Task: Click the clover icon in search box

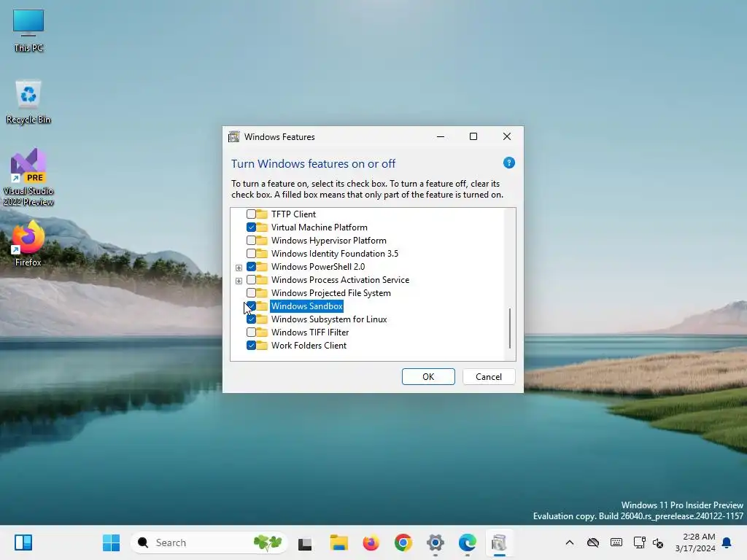Action: [x=267, y=542]
